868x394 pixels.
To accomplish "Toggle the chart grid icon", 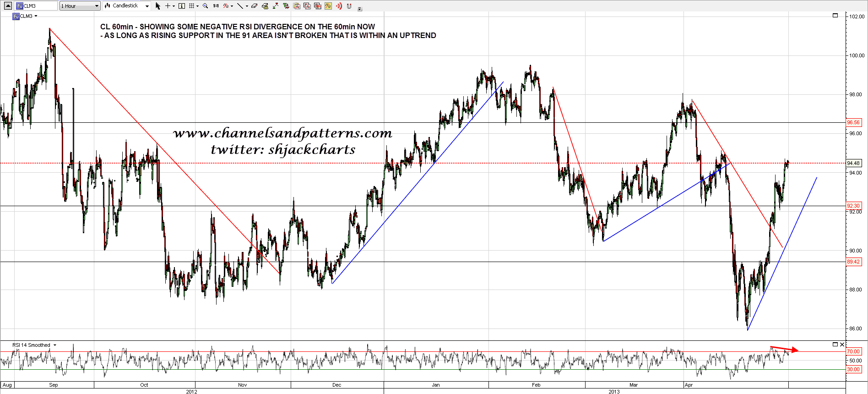I will [192, 6].
